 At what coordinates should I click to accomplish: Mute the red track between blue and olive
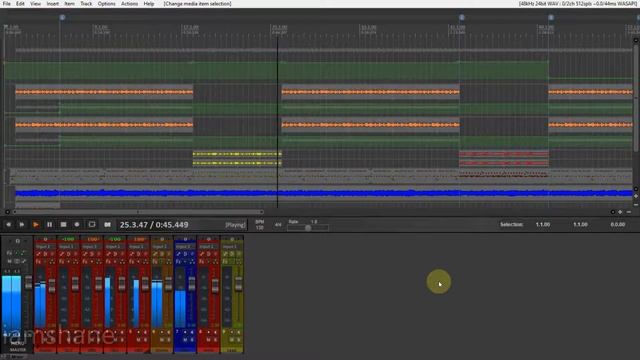point(208,340)
